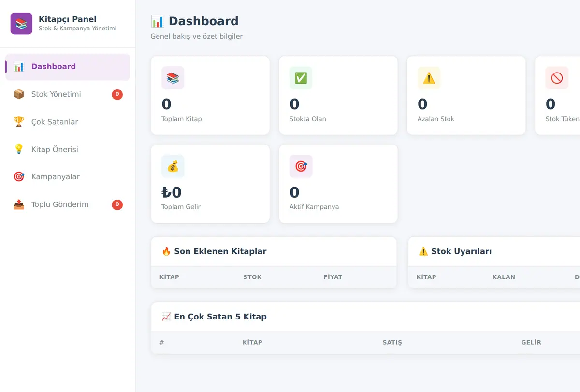Click the target icon on Aktif Kampanya card
The width and height of the screenshot is (580, 392).
point(301,166)
